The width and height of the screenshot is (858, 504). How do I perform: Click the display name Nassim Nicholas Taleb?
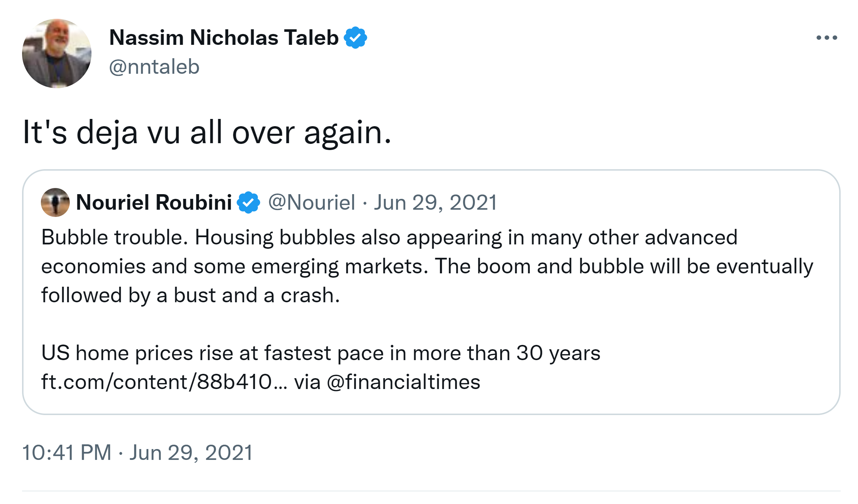click(224, 38)
